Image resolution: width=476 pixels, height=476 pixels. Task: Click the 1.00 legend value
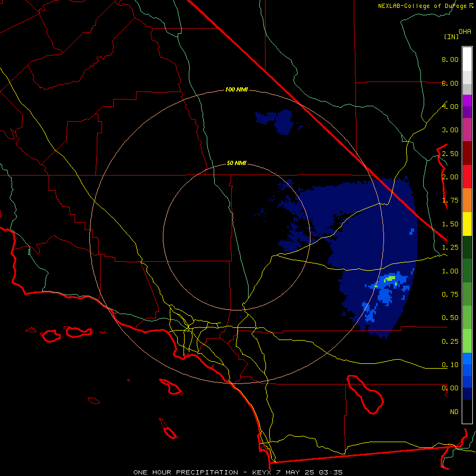[450, 271]
